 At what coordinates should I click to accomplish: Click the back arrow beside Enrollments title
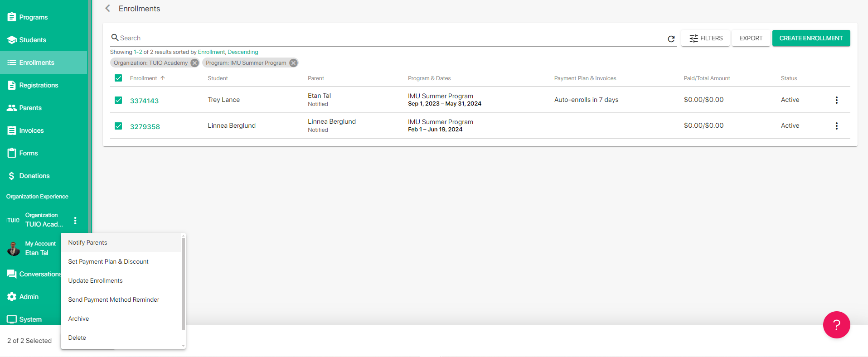click(x=107, y=8)
